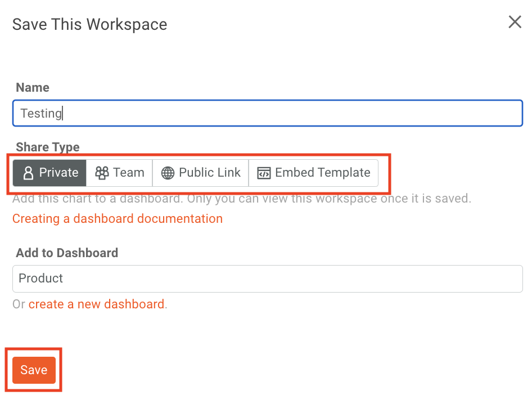Click the person icon on Private
The image size is (532, 395).
coord(28,173)
